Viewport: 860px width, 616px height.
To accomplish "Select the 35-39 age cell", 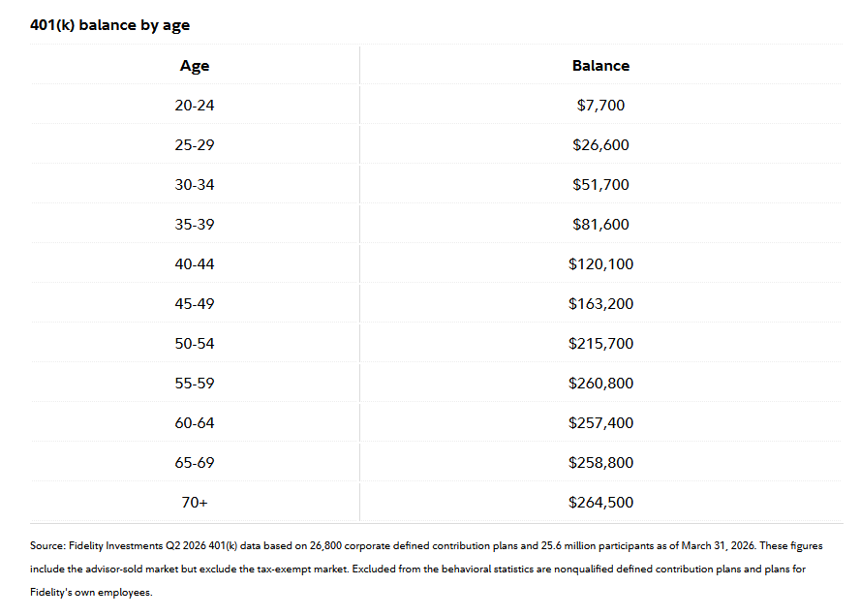I will 194,225.
